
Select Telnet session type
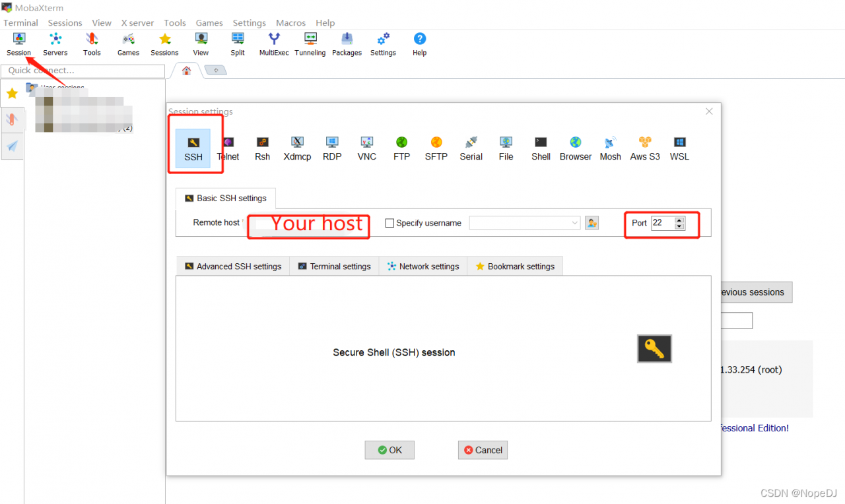click(x=228, y=148)
